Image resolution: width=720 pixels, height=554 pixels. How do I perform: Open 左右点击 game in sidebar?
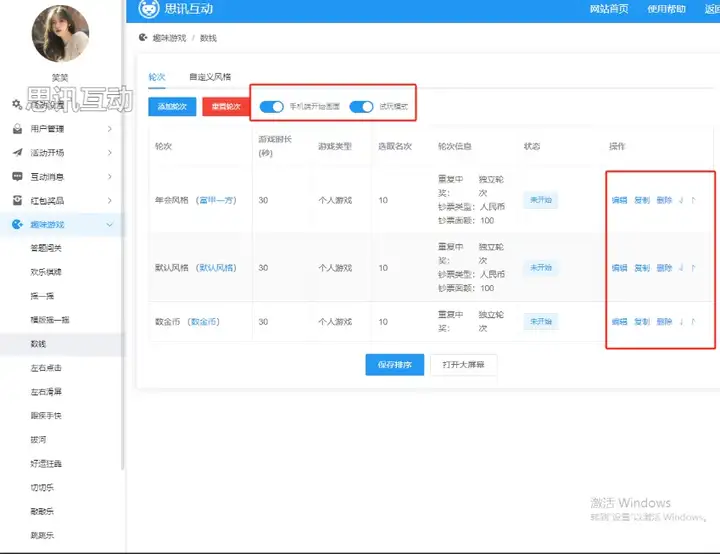click(46, 367)
